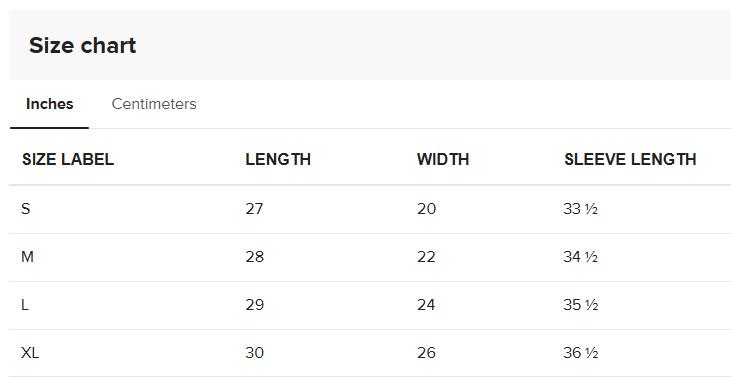This screenshot has width=731, height=377.
Task: Select the XL size label cell
Action: tap(30, 353)
